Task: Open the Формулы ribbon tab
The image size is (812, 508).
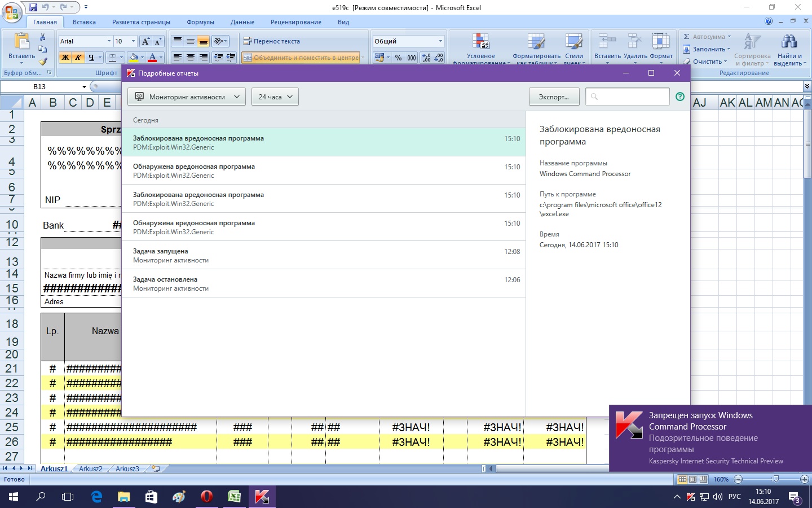Action: pyautogui.click(x=200, y=22)
